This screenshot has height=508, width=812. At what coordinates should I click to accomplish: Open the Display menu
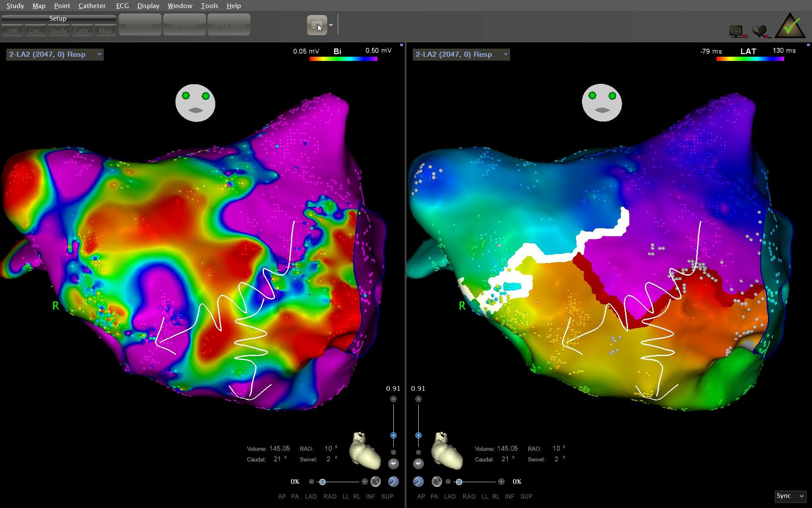tap(148, 6)
